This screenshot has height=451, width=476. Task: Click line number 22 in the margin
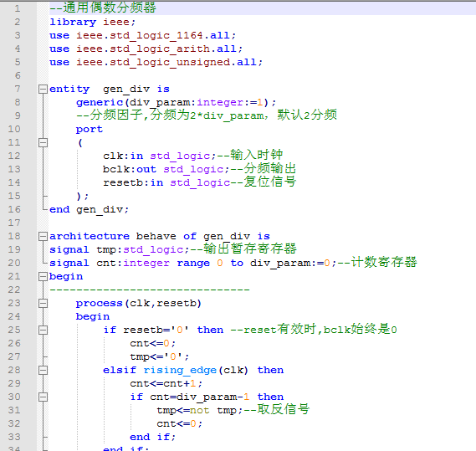click(14, 290)
